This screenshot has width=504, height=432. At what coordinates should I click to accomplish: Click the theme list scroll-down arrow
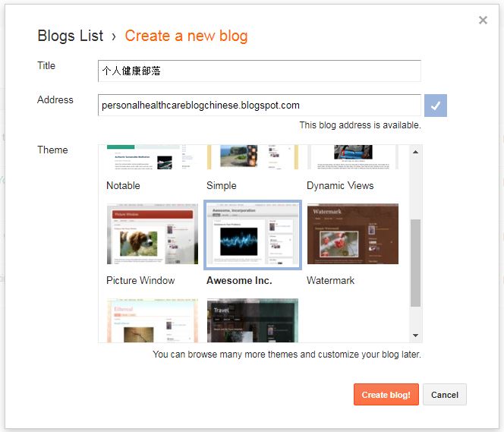point(415,336)
